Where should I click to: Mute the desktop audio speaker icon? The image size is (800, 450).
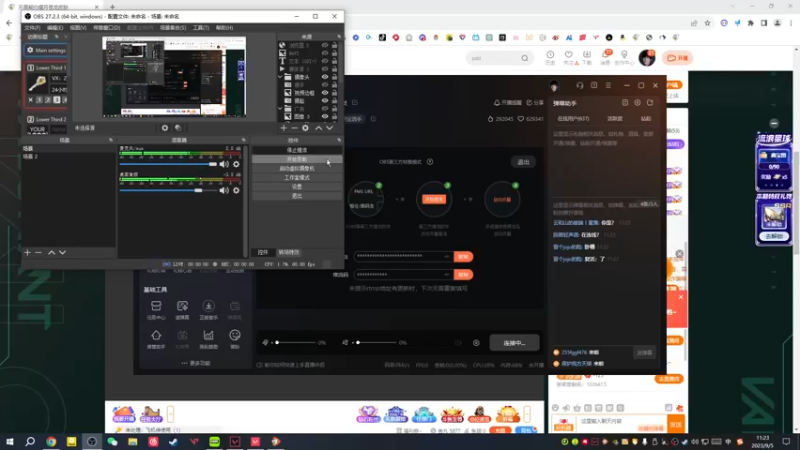click(224, 190)
